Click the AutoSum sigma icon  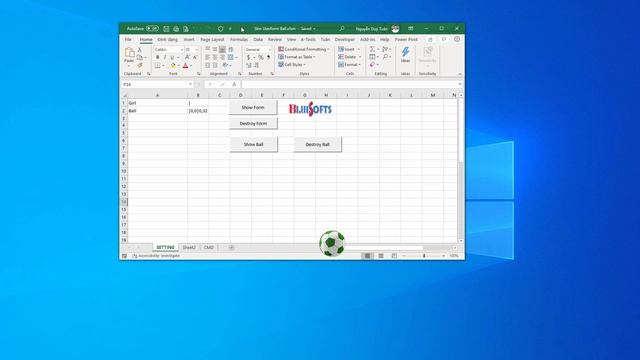point(372,49)
